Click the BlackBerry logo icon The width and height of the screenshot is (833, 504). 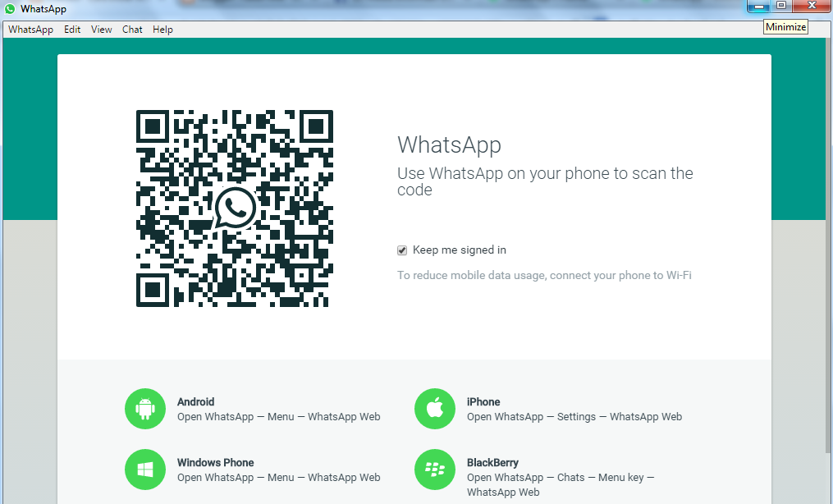coord(435,470)
